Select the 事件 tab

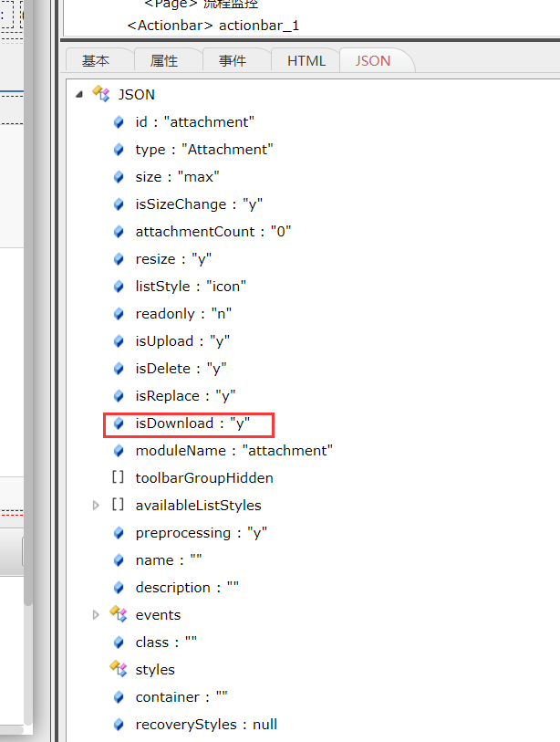233,60
